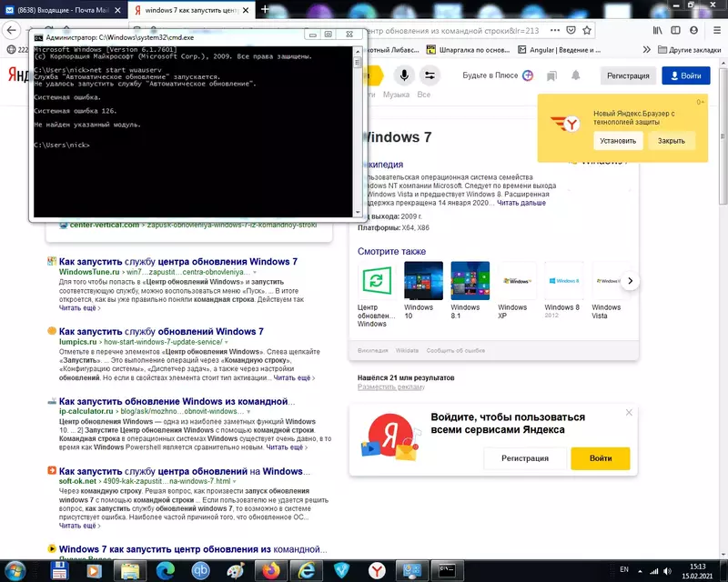Click the Firefox address bar
Image resolution: width=728 pixels, height=582 pixels.
click(x=455, y=31)
